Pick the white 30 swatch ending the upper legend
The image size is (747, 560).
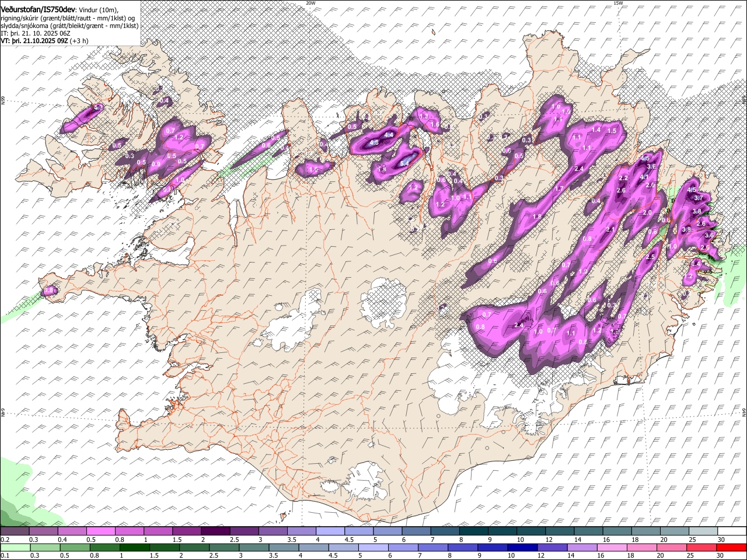pos(732,531)
